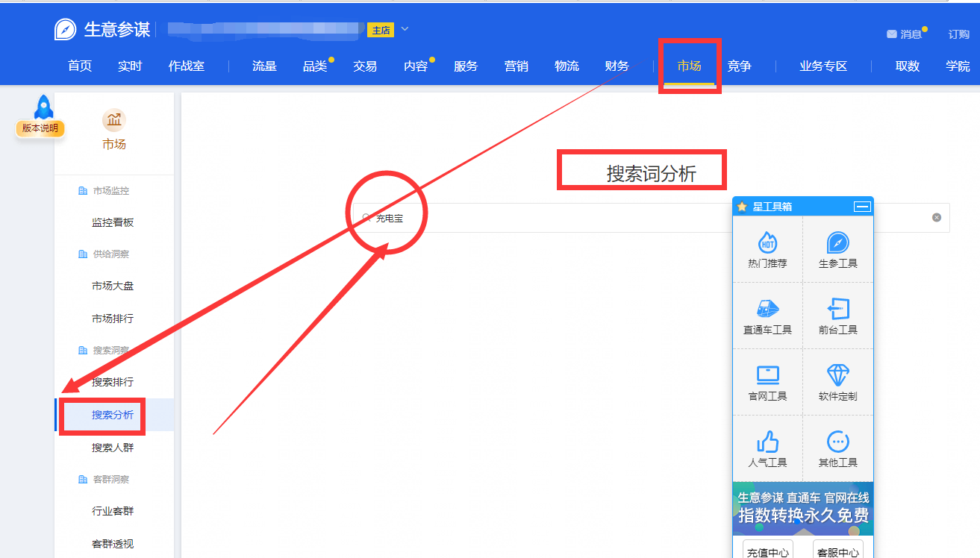
Task: Open the 服务 tab
Action: tap(466, 66)
